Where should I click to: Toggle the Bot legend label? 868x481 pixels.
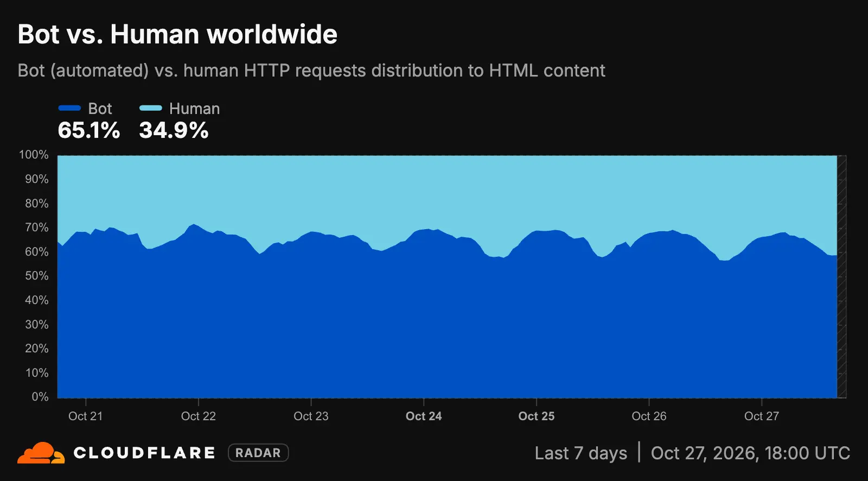click(x=100, y=109)
